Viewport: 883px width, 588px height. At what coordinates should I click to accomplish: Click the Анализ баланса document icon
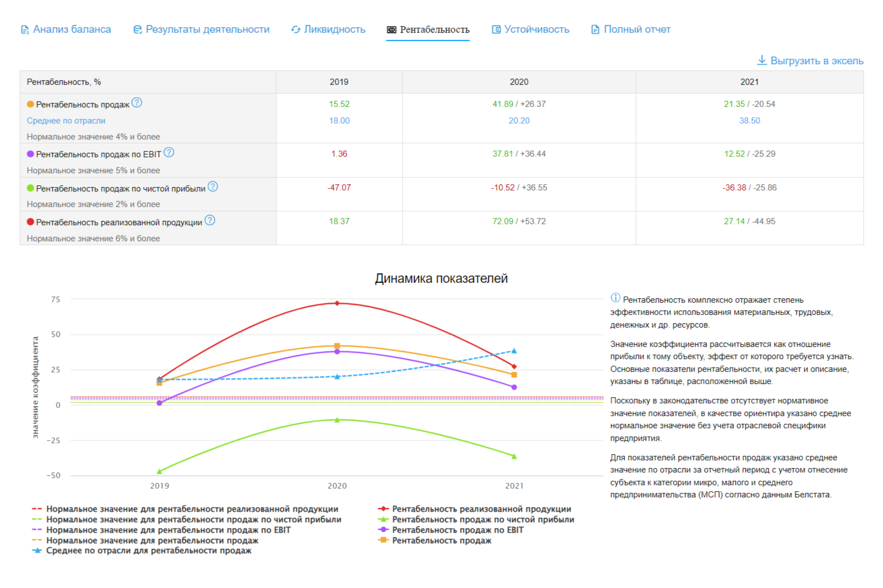click(25, 30)
